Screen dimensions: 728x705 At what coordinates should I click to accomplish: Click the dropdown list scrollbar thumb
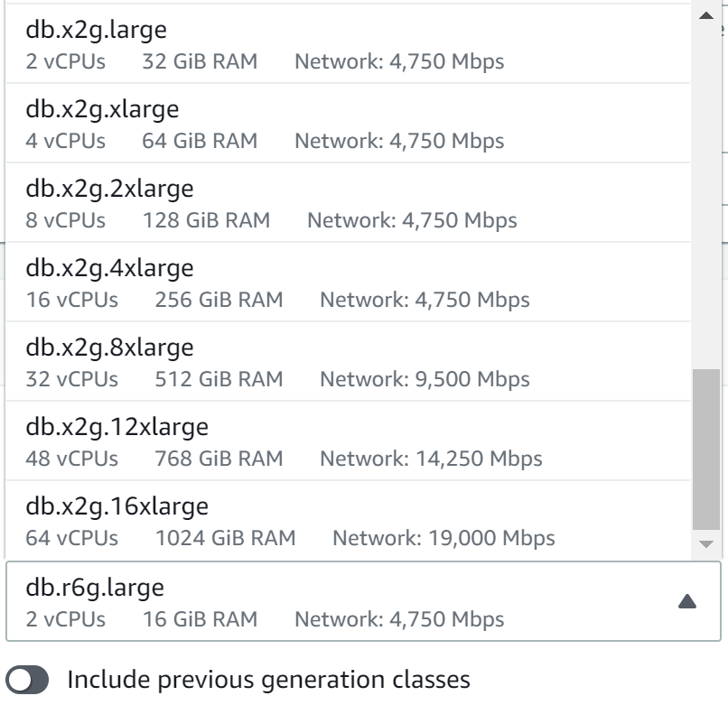pyautogui.click(x=706, y=450)
